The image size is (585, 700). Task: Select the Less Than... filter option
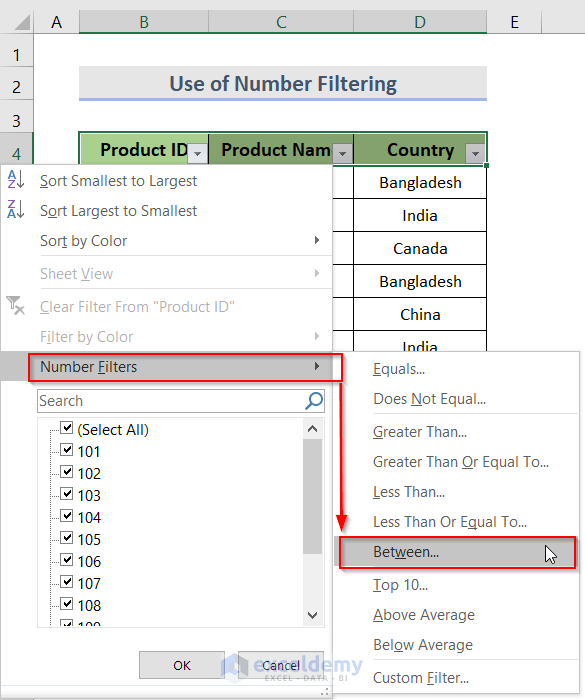pos(456,492)
